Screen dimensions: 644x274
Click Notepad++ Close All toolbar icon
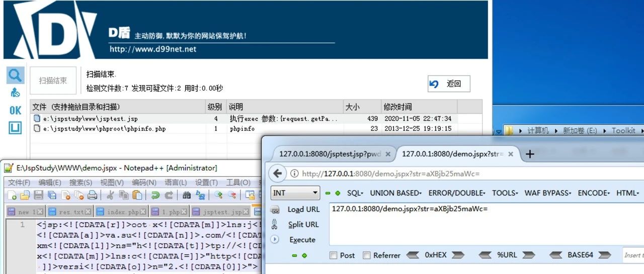coord(78,195)
